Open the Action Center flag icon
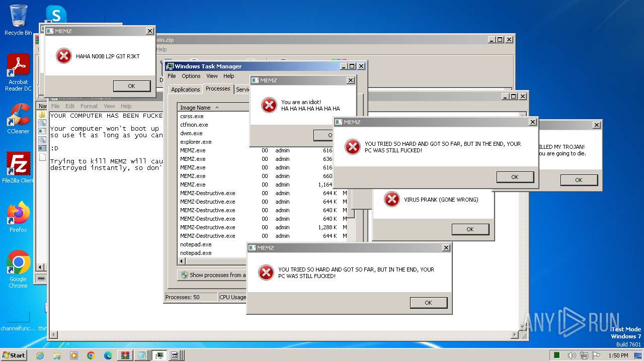 595,355
